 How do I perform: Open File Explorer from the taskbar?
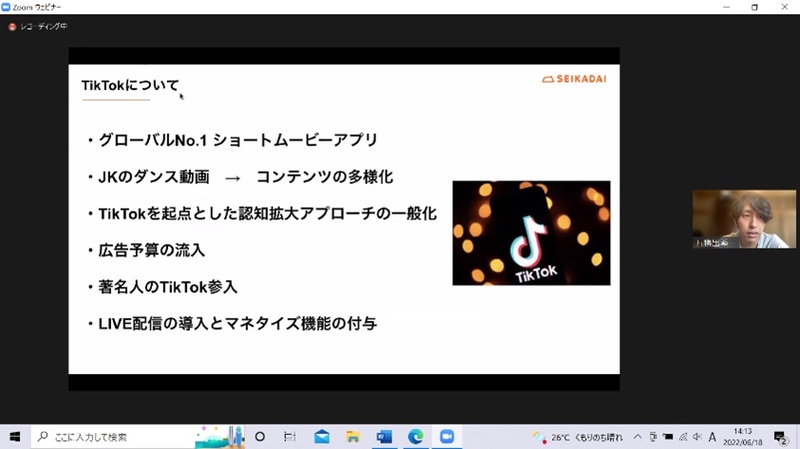point(353,437)
